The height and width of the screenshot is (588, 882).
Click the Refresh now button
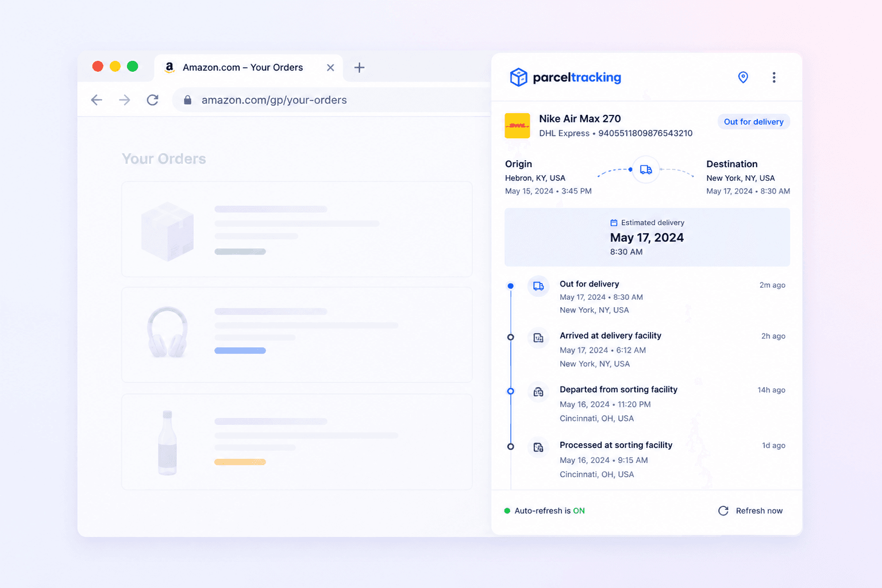[750, 510]
